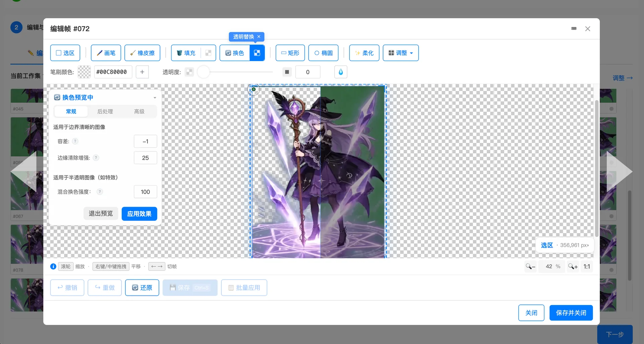The height and width of the screenshot is (344, 644).
Task: Edit the #00C80000 color hex field
Action: tap(113, 72)
